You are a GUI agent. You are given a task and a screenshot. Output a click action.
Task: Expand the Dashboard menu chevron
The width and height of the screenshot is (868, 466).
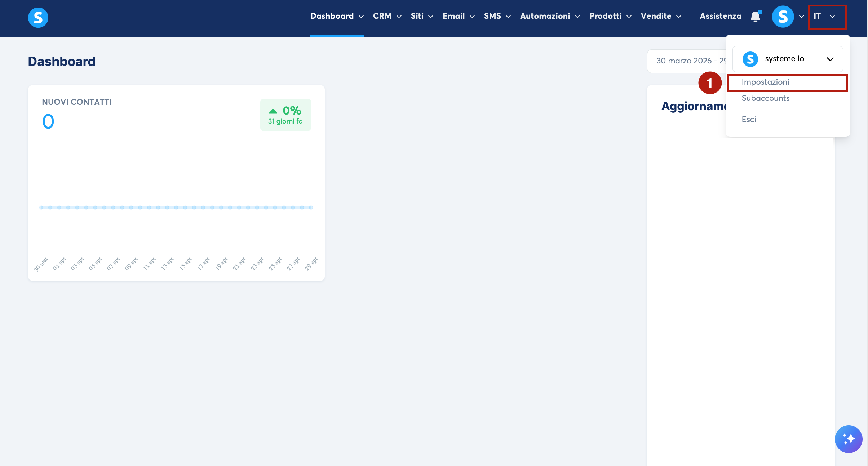click(x=361, y=17)
